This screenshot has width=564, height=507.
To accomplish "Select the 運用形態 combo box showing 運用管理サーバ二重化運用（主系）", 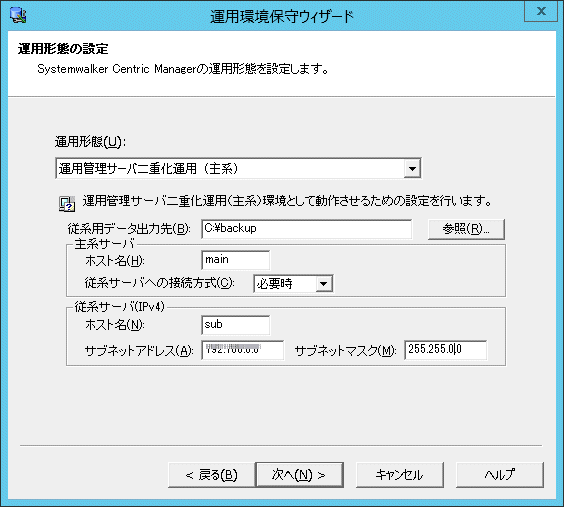I will pyautogui.click(x=238, y=168).
